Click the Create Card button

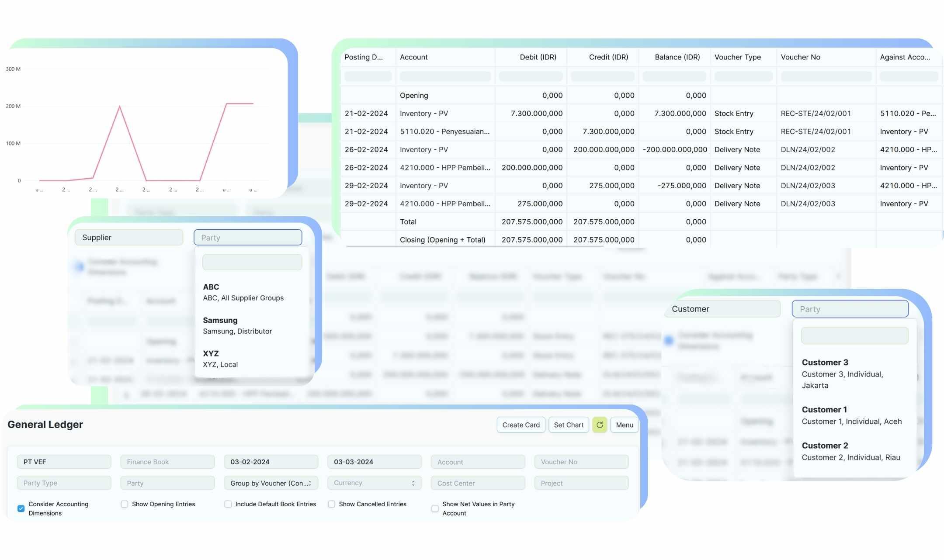521,425
